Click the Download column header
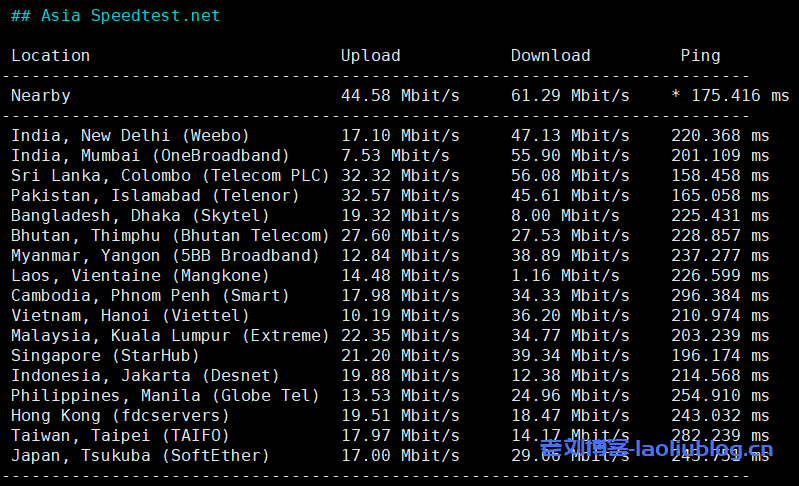 click(x=550, y=56)
